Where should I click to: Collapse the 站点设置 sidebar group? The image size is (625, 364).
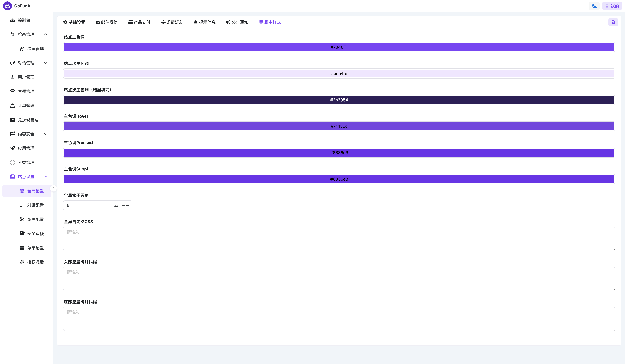coord(28,177)
